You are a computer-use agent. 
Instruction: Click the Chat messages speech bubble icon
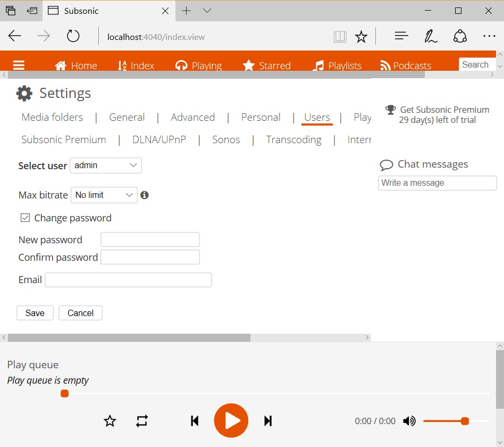(x=387, y=165)
